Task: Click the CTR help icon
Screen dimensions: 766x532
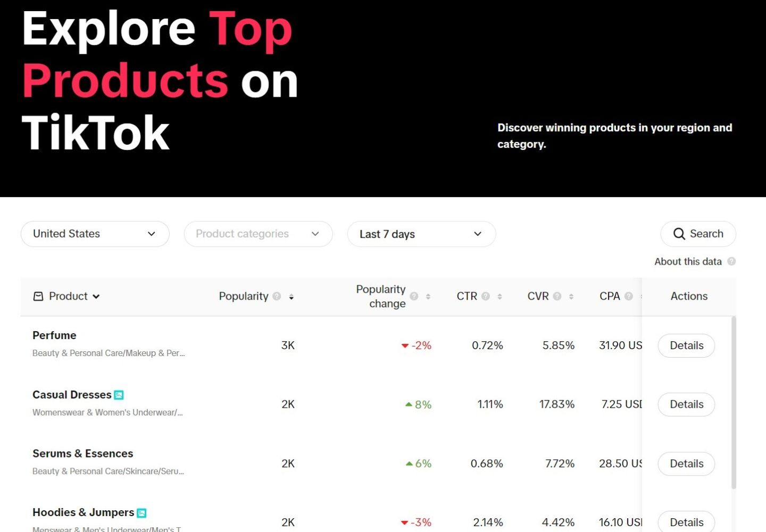Action: [x=486, y=297]
